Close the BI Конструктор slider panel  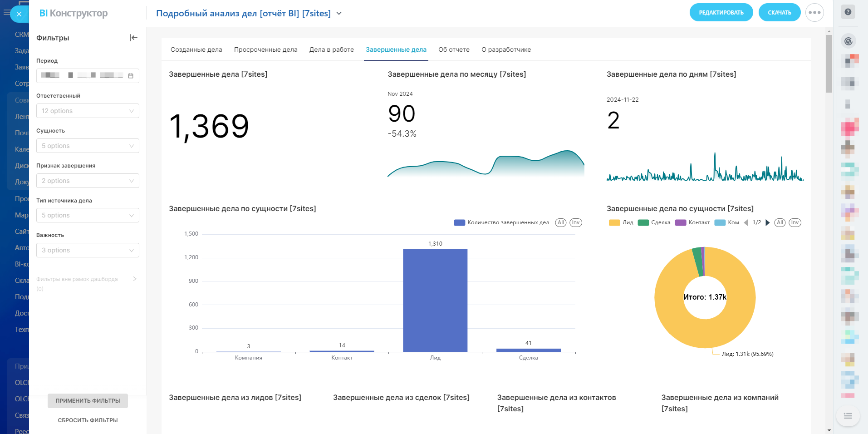pyautogui.click(x=19, y=14)
